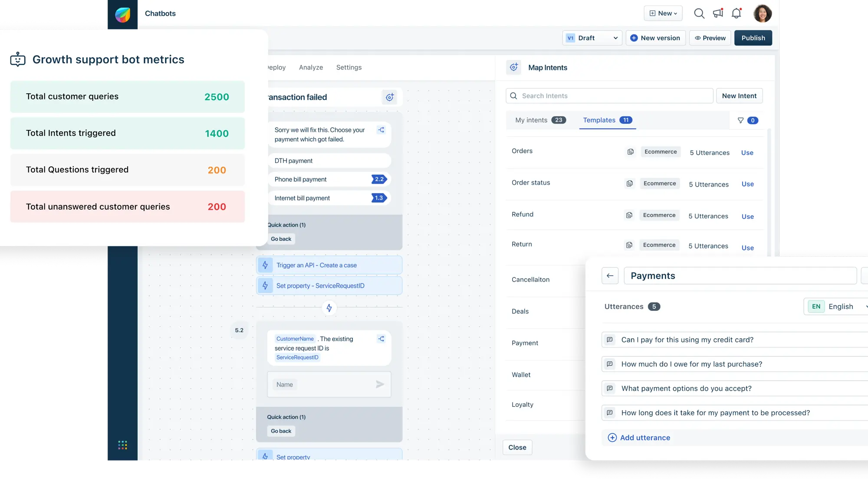The image size is (868, 481).
Task: Click Use for the Refund template
Action: pos(747,217)
